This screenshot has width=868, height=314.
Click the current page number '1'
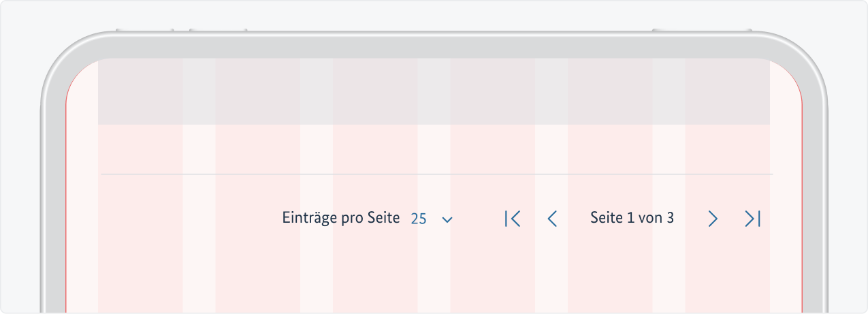631,218
